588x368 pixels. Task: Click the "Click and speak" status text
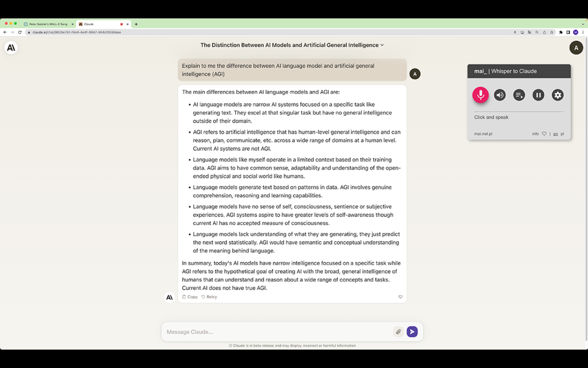491,117
